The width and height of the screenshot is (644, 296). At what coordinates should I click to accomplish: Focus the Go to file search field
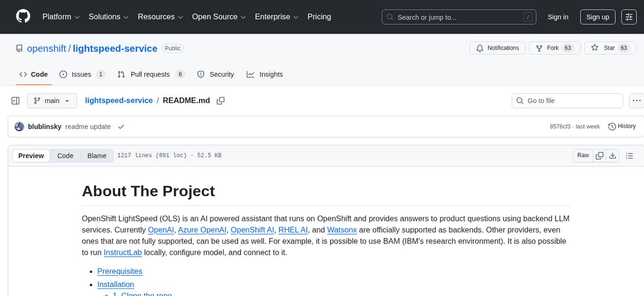click(x=567, y=101)
